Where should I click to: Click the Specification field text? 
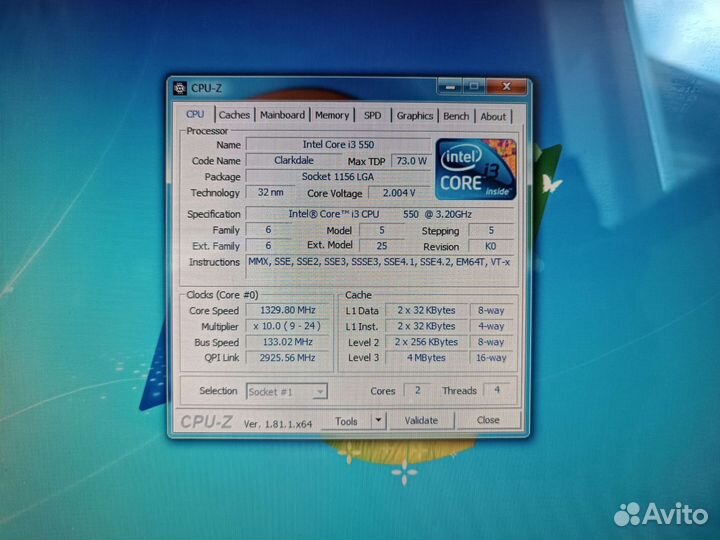(380, 214)
